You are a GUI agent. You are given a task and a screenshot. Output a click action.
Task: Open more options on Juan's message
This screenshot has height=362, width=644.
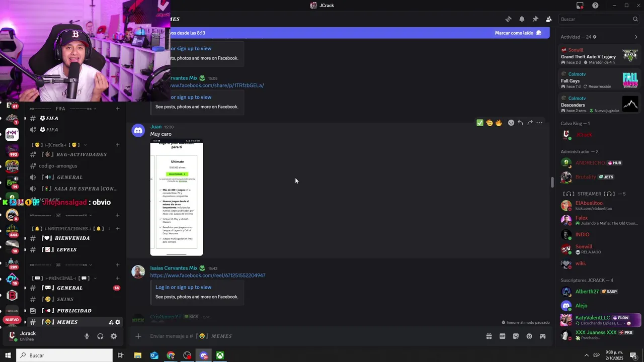point(539,123)
